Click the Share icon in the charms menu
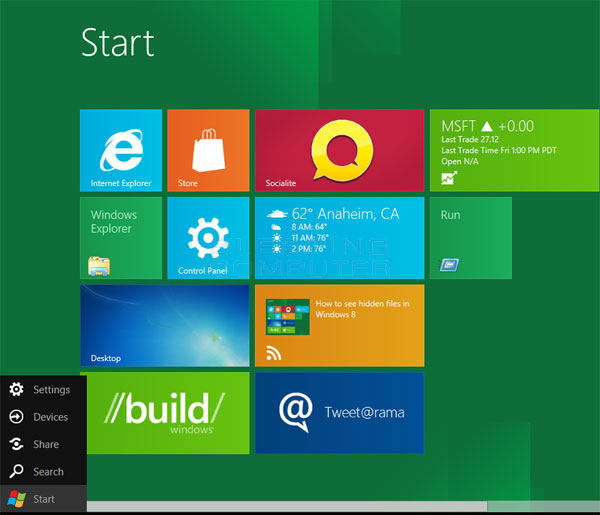The image size is (600, 515). [16, 444]
